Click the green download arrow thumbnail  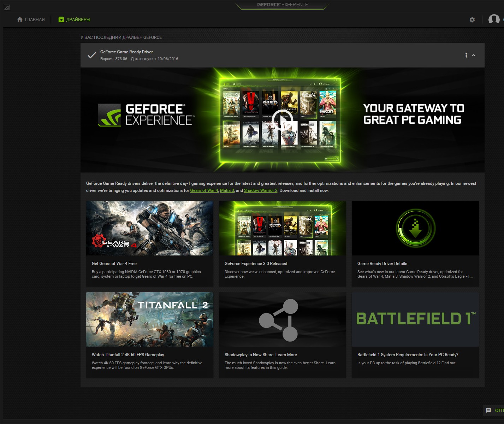pos(415,228)
